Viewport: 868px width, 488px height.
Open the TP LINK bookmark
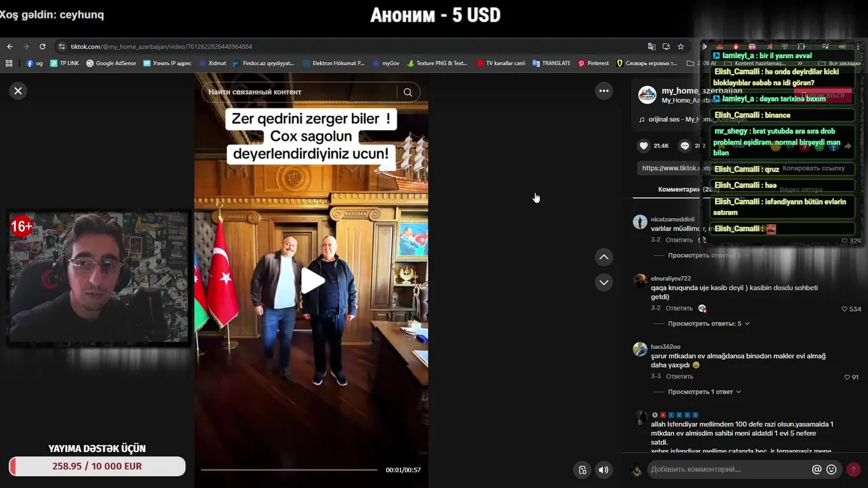click(x=64, y=63)
